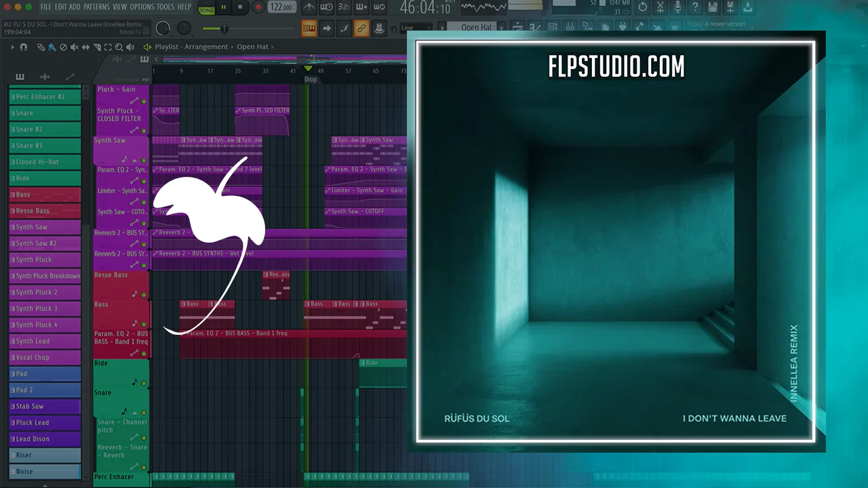Image resolution: width=868 pixels, height=488 pixels.
Task: Click the master pitch knob
Action: click(184, 28)
